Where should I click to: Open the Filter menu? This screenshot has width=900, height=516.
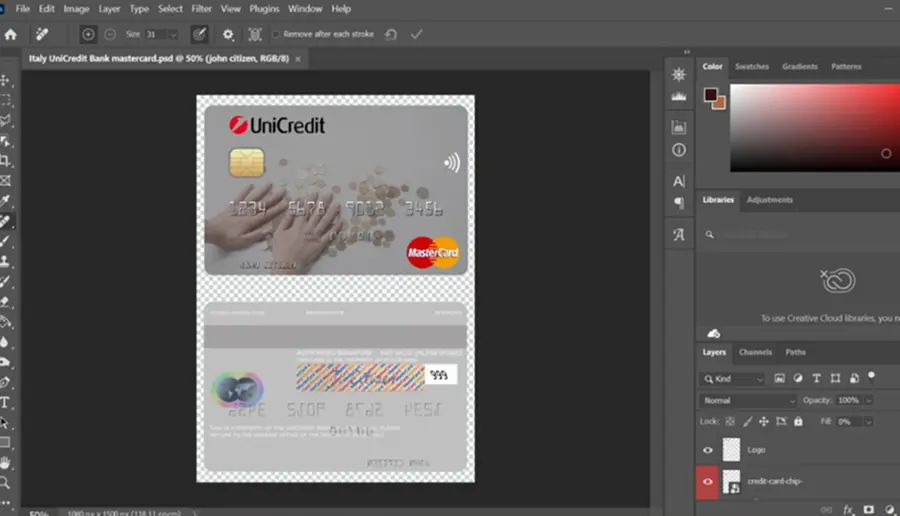click(201, 9)
